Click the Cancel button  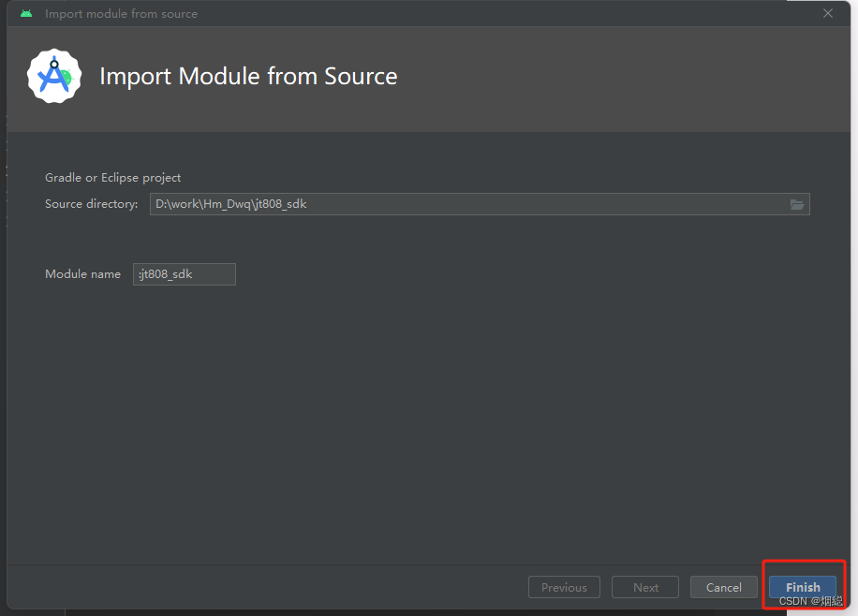point(723,587)
